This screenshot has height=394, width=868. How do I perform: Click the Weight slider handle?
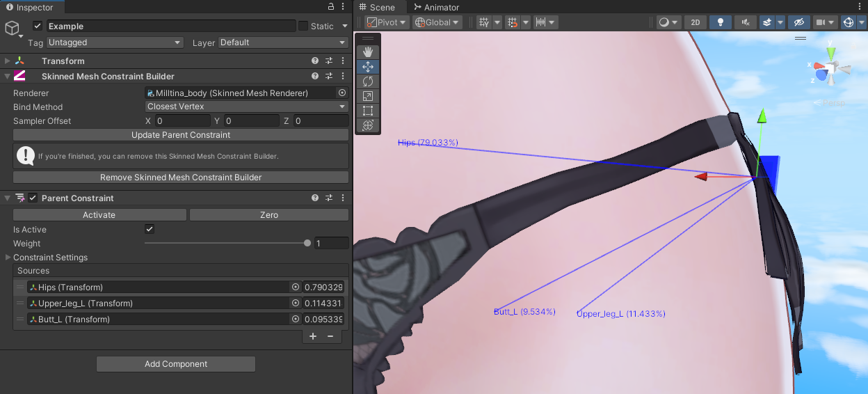click(x=307, y=243)
